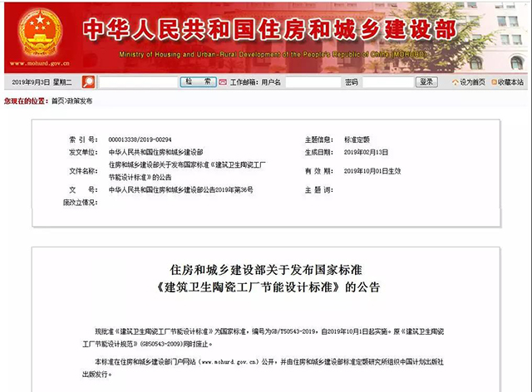Click the bookmark-this-site icon

pos(495,82)
